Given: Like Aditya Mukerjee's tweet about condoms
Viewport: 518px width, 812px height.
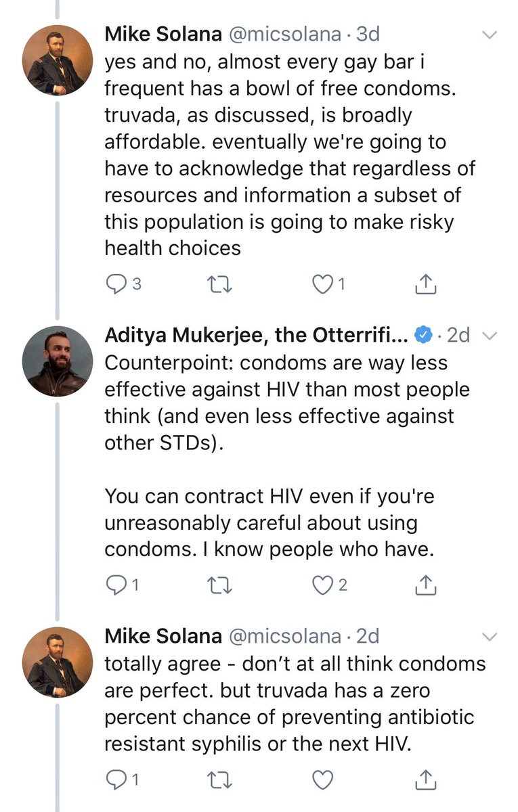Looking at the screenshot, I should click(323, 585).
